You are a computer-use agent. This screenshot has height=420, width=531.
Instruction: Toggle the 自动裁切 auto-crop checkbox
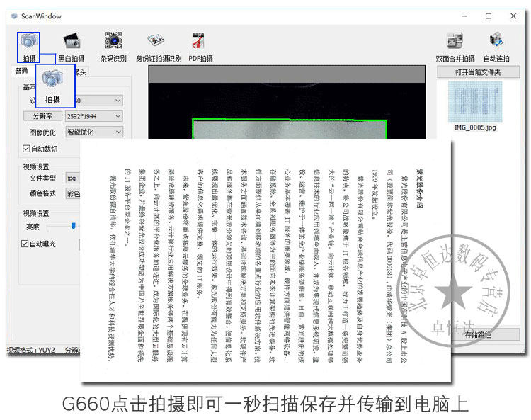(26, 149)
